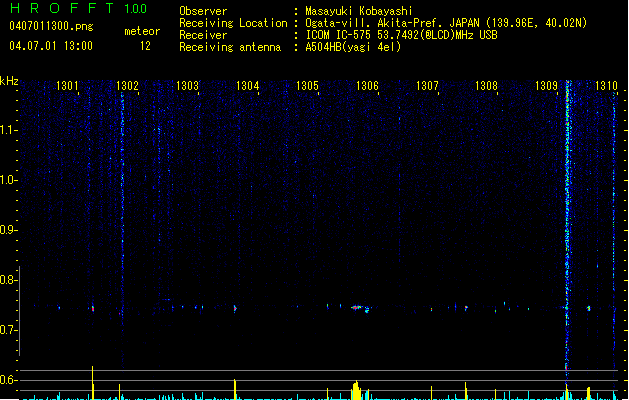This screenshot has height=400, width=629.
Task: Click the 1310 time axis marker
Action: click(x=606, y=86)
